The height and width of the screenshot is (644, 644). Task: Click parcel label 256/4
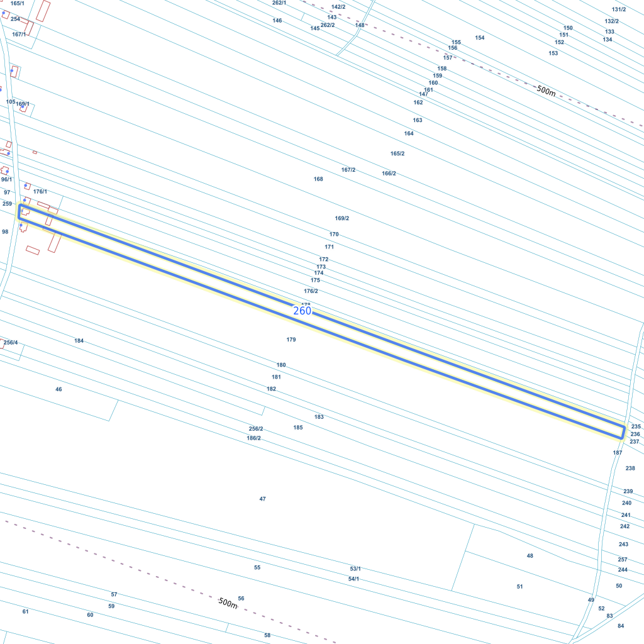11,343
